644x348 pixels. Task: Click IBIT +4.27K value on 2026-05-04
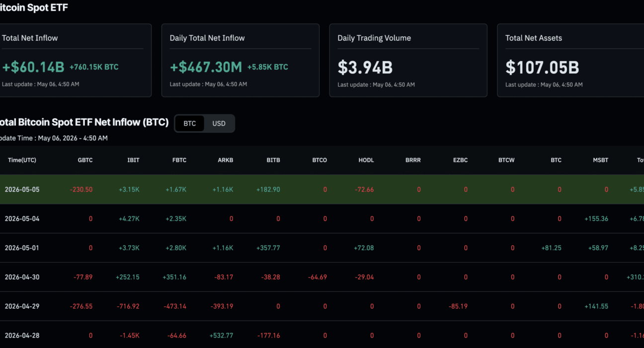(x=129, y=219)
